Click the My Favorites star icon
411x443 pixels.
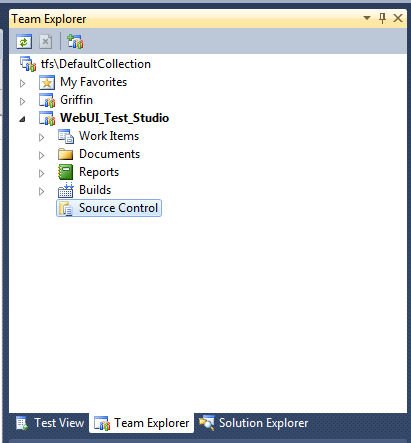coord(47,82)
